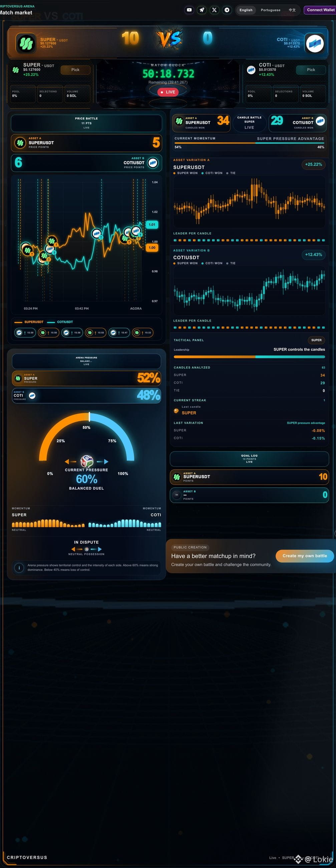Image resolution: width=336 pixels, height=868 pixels.
Task: Click the arena pressure semicircle gauge
Action: 86,436
